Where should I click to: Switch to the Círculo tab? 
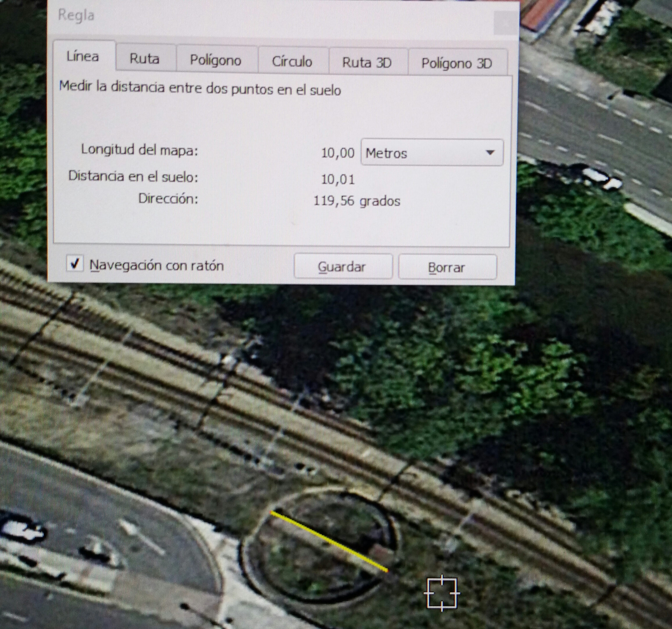[x=292, y=61]
